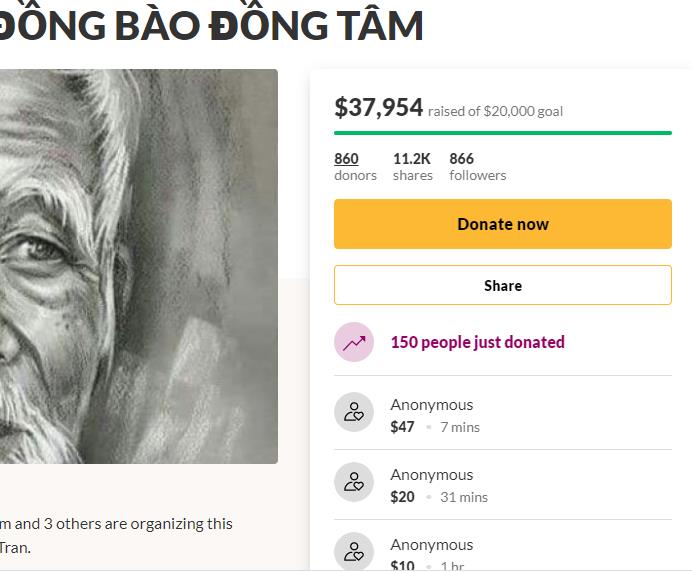Click the elderly man portrait image
692x572 pixels.
(x=138, y=265)
